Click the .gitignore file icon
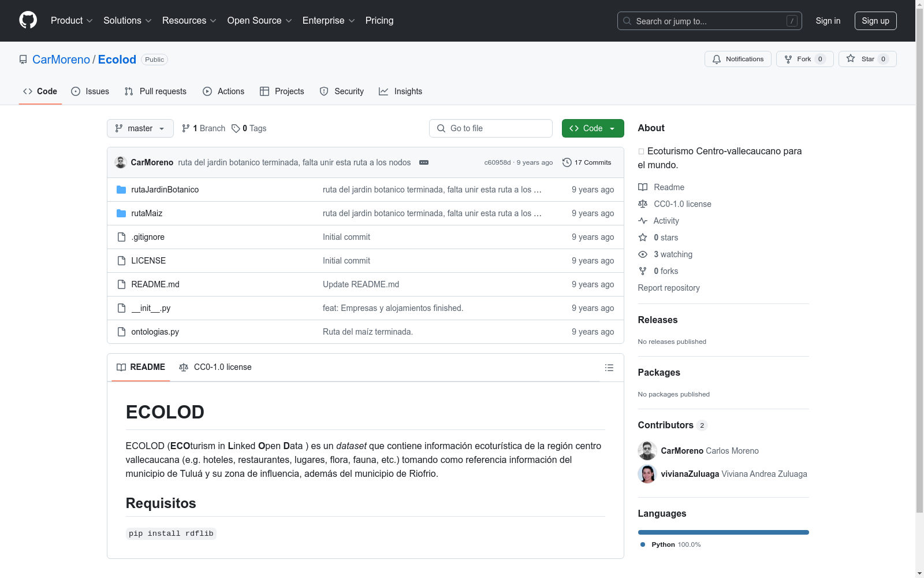The width and height of the screenshot is (924, 578). (121, 237)
